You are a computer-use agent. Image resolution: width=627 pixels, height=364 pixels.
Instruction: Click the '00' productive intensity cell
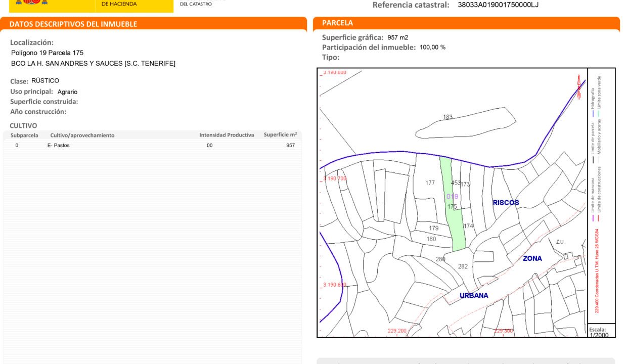pos(210,146)
